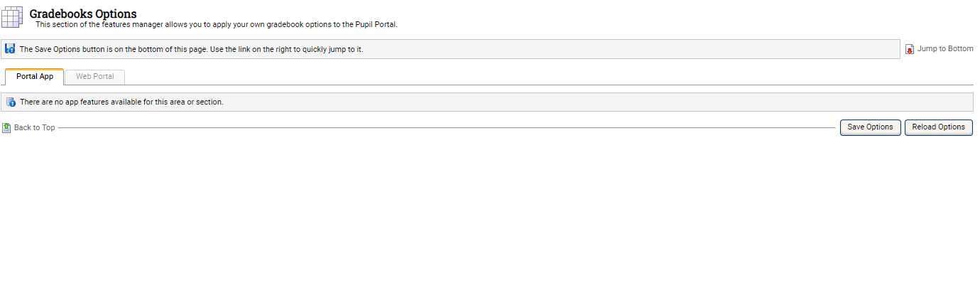Switch to the Portal App tab

(x=35, y=76)
